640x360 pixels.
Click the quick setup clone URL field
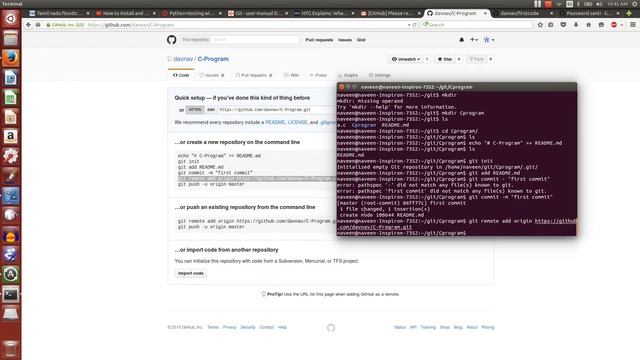coord(277,110)
